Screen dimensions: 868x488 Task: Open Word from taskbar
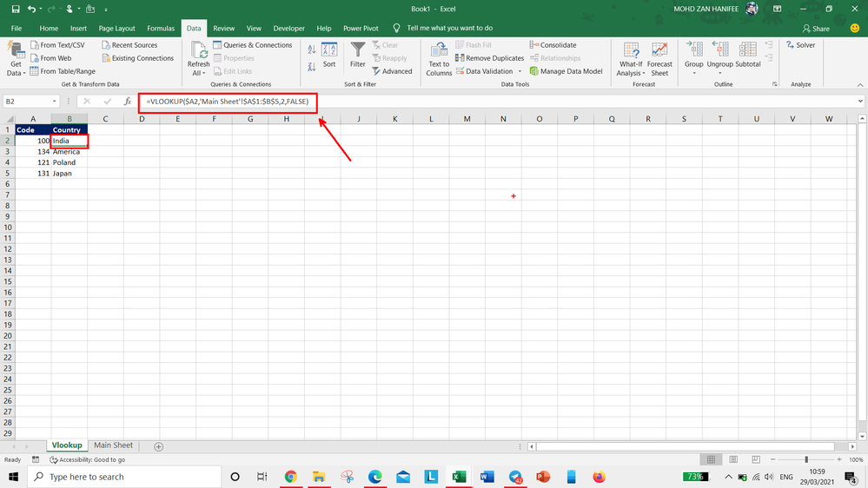(x=487, y=477)
